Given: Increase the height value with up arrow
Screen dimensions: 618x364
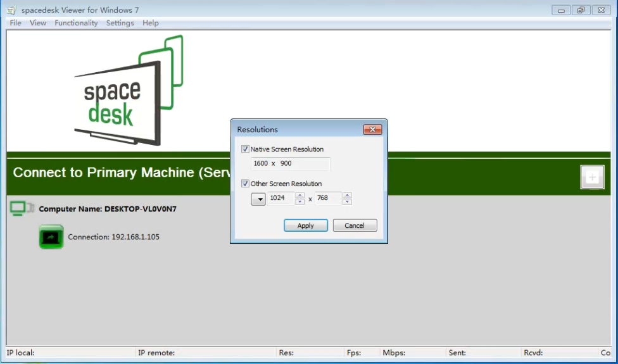Looking at the screenshot, I should [347, 196].
